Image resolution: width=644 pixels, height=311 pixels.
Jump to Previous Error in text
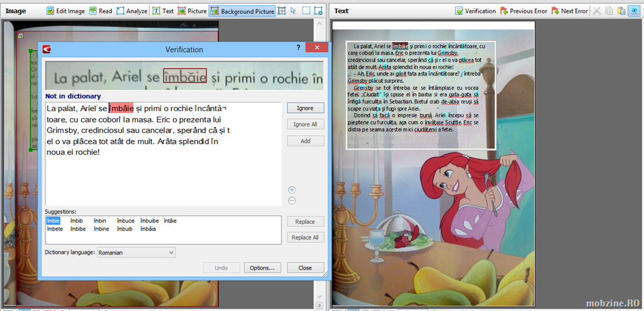[x=523, y=11]
